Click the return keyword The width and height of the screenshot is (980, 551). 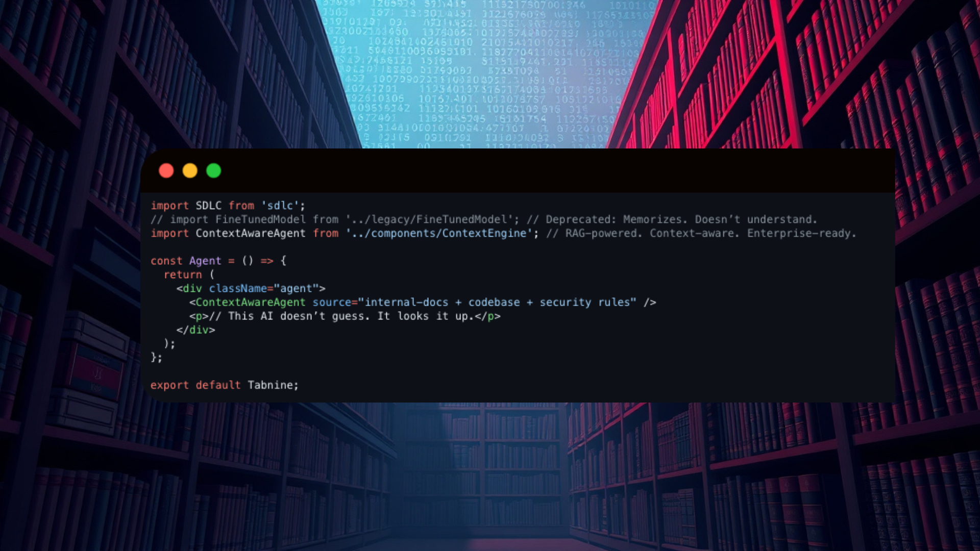pos(183,274)
